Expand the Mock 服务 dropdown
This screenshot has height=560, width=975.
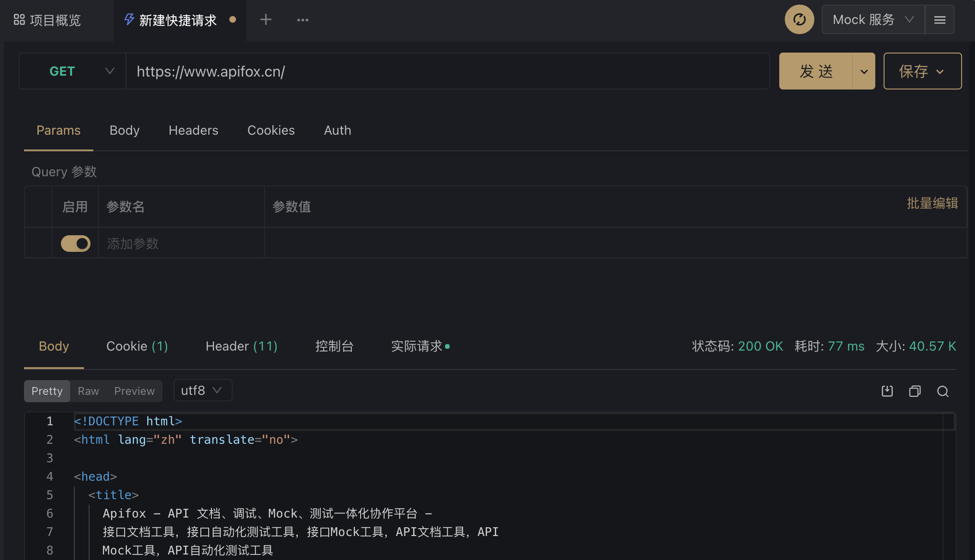(x=873, y=20)
